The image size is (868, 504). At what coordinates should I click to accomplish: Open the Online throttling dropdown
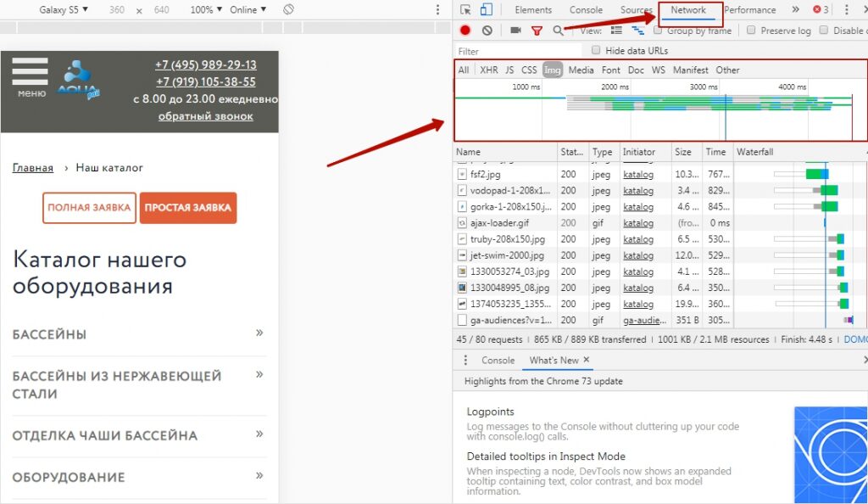248,10
